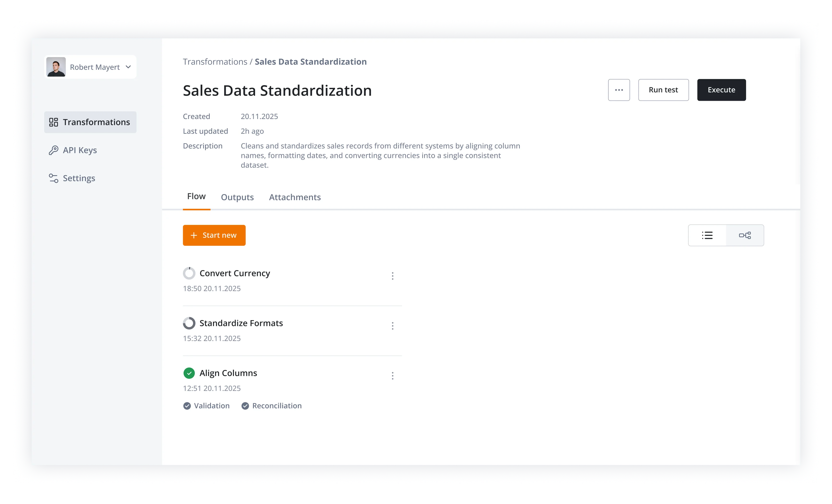Viewport: 832px width, 504px height.
Task: Click the Settings sliders icon
Action: point(53,178)
